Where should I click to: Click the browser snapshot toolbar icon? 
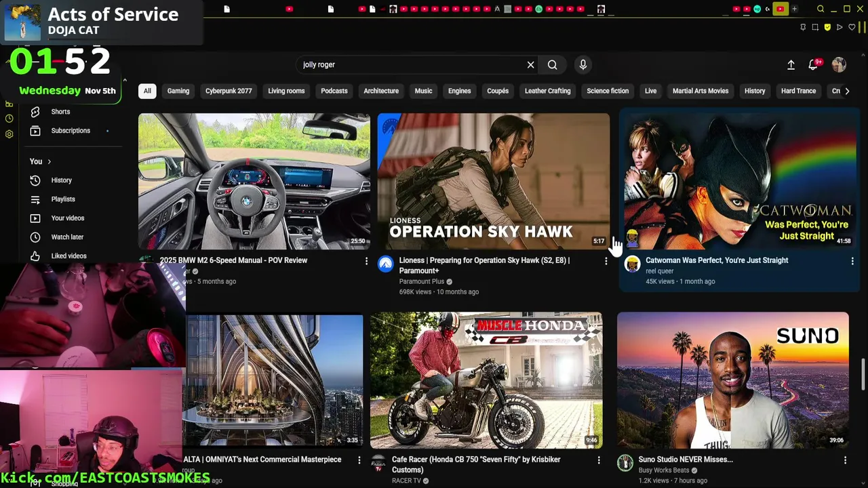coord(815,27)
